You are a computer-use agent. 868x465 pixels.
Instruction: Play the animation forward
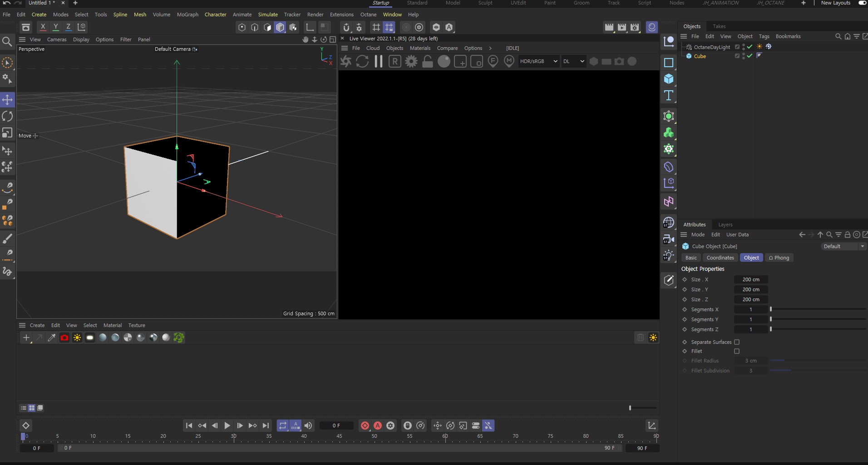(227, 426)
